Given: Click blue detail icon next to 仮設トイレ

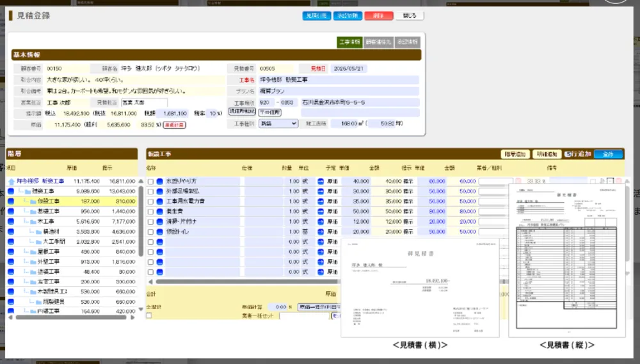Looking at the screenshot, I should point(159,232).
